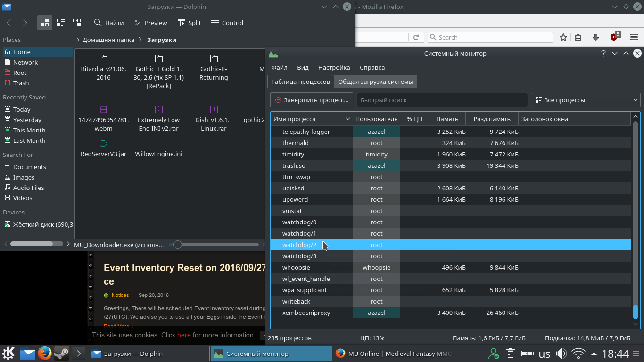This screenshot has height=362, width=644.
Task: Search for Images in Dolphin
Action: click(x=38, y=177)
